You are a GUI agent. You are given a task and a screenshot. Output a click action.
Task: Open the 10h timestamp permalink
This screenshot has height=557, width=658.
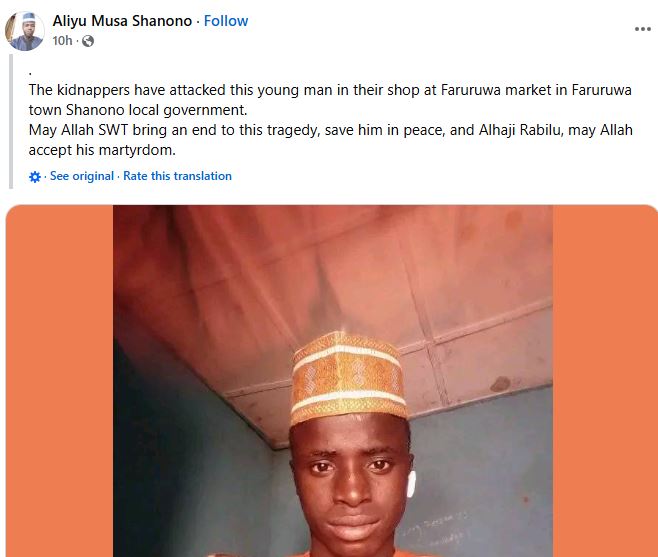tap(63, 41)
